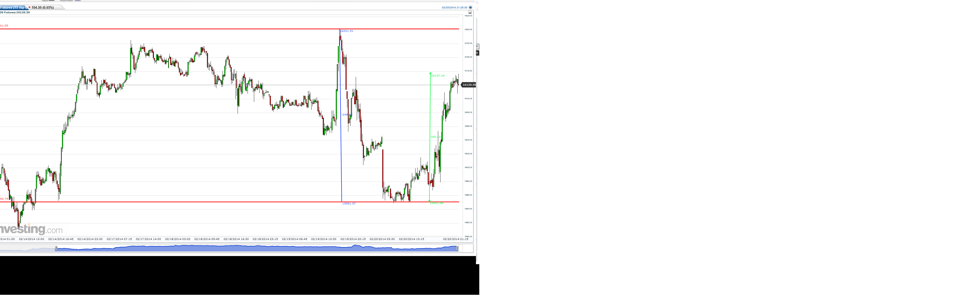
Task: Click the 02/17/2014 14:00 time axis label
Action: pyautogui.click(x=148, y=239)
